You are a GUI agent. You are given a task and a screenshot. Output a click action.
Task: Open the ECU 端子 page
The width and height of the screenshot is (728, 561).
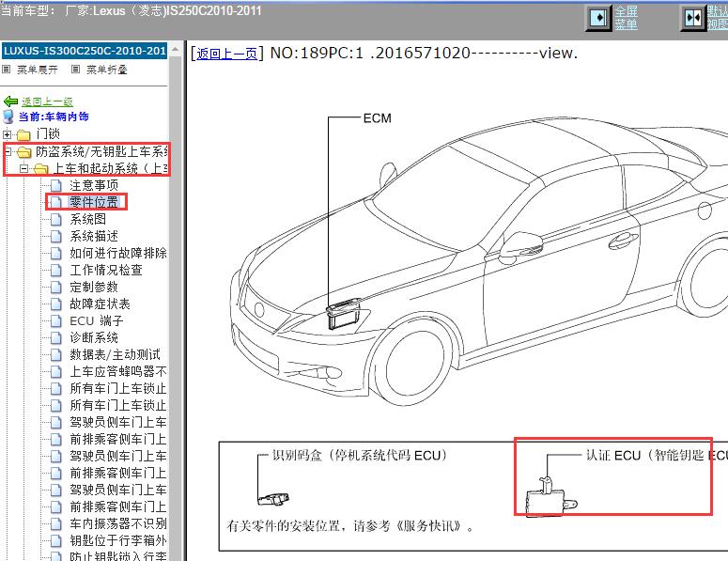(97, 320)
